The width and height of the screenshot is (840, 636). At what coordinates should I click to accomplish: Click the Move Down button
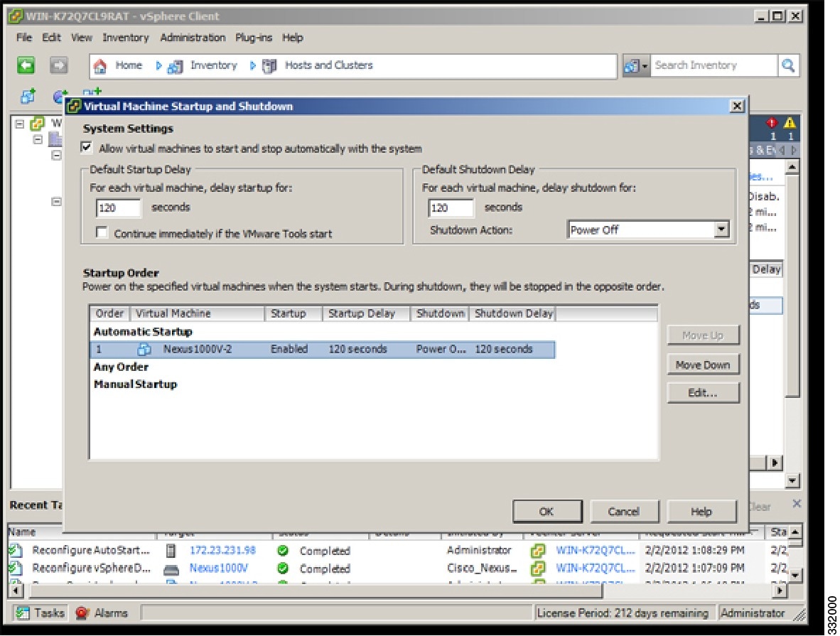(703, 365)
